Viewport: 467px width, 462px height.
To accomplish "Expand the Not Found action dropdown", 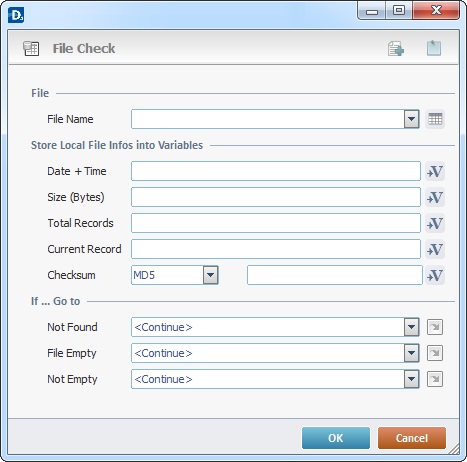I will pos(412,327).
